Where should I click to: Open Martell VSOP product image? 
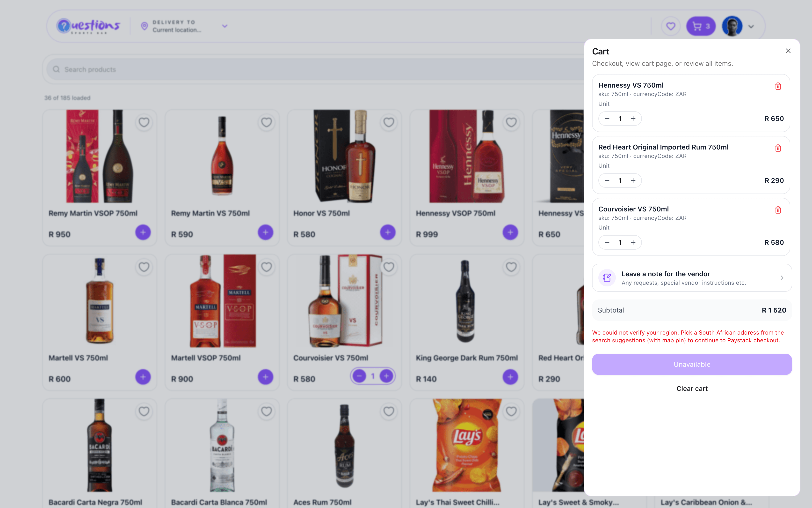(x=222, y=301)
